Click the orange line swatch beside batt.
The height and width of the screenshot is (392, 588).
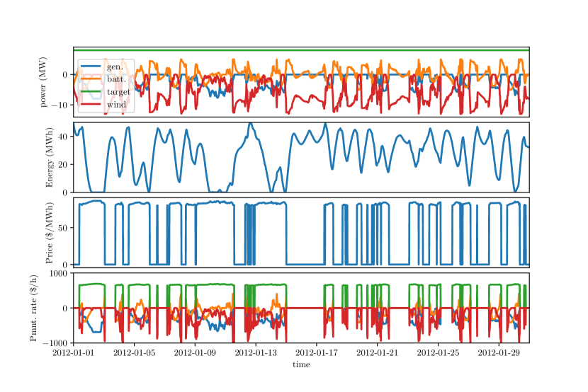point(91,79)
